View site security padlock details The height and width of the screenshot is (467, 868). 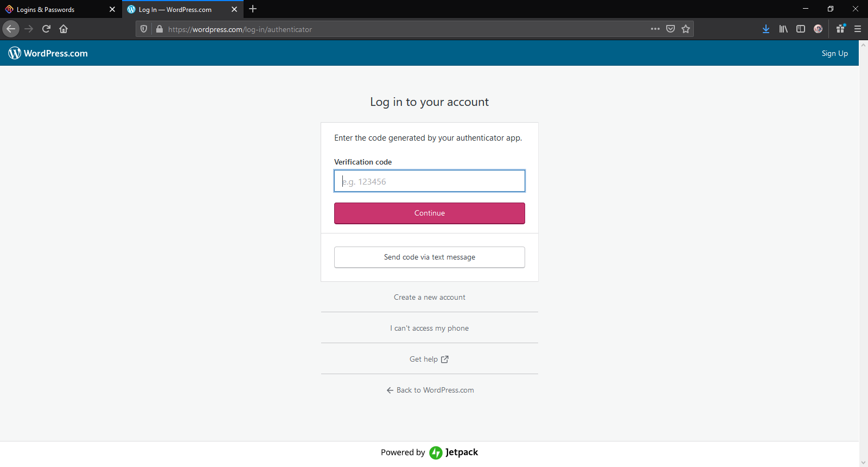point(159,29)
